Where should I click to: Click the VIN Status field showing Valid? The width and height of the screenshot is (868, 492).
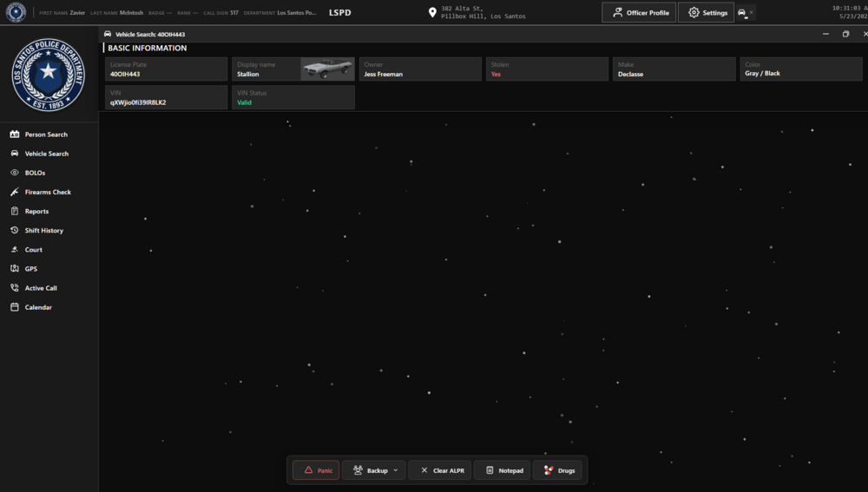tap(293, 97)
